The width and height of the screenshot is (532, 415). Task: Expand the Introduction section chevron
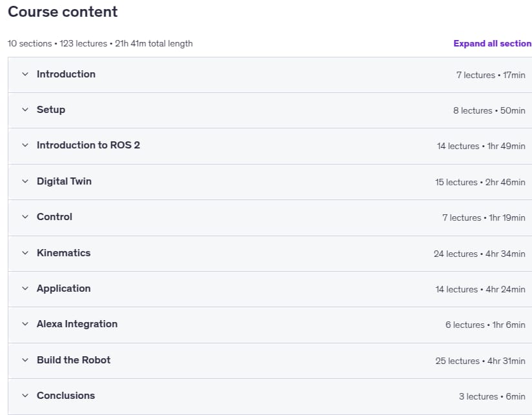25,74
